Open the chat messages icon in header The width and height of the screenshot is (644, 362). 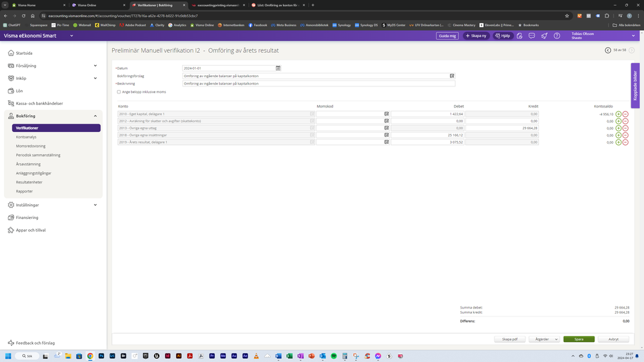[532, 36]
